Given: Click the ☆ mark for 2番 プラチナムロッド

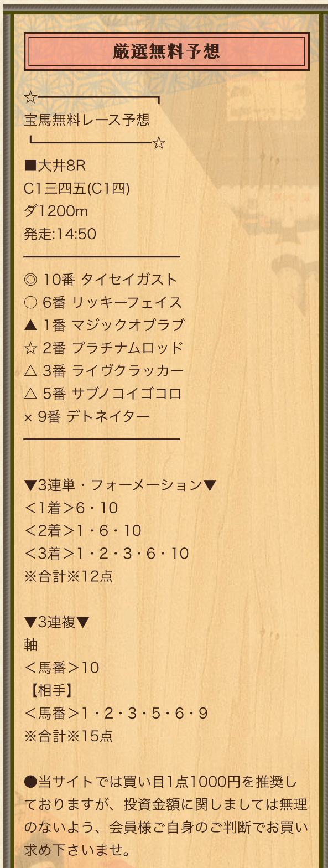Looking at the screenshot, I should point(30,348).
